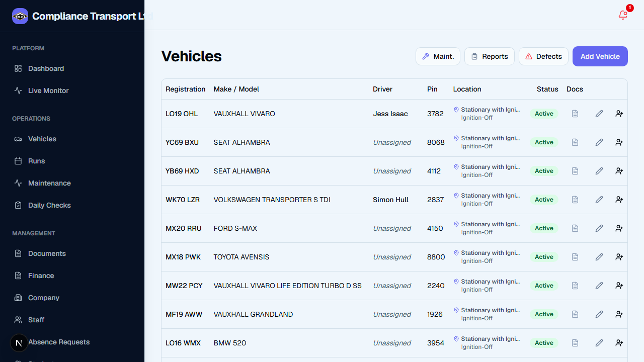Click edit pencil for MX18 PWK row
Viewport: 644px width, 362px height.
[599, 257]
